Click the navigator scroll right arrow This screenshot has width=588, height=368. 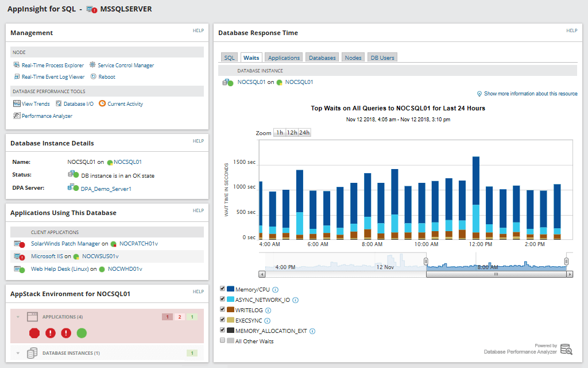(570, 274)
